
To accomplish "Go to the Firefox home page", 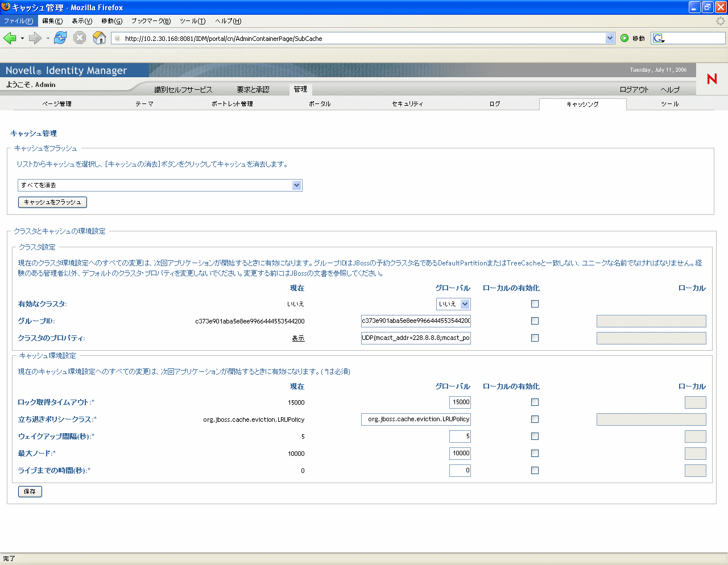I will (100, 38).
